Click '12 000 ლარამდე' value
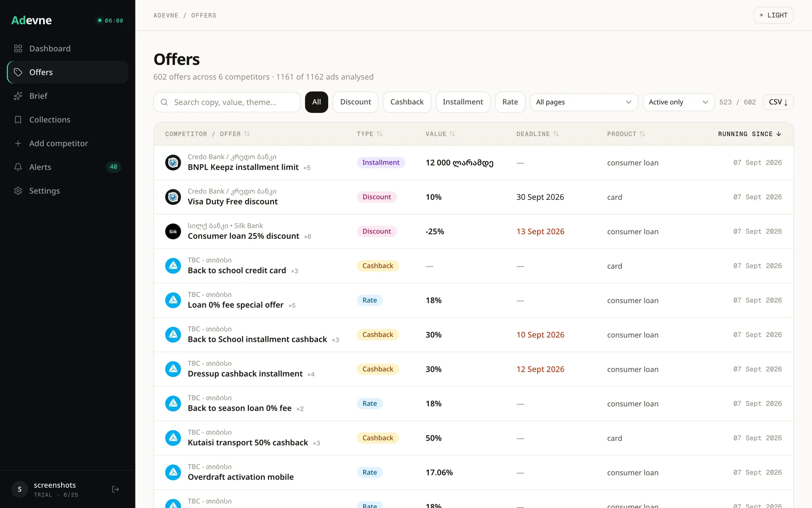The width and height of the screenshot is (812, 508). coord(459,163)
